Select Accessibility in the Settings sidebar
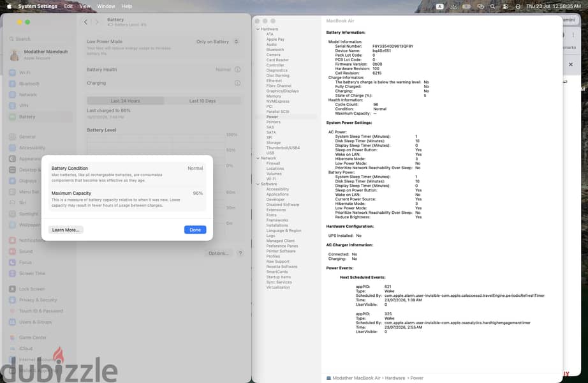588x383 pixels. coord(40,147)
